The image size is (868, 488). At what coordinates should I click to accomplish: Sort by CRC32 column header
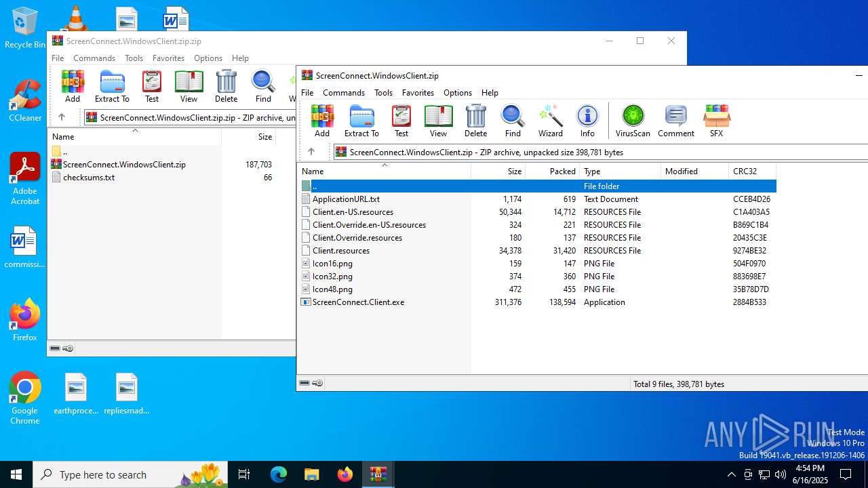coord(753,171)
